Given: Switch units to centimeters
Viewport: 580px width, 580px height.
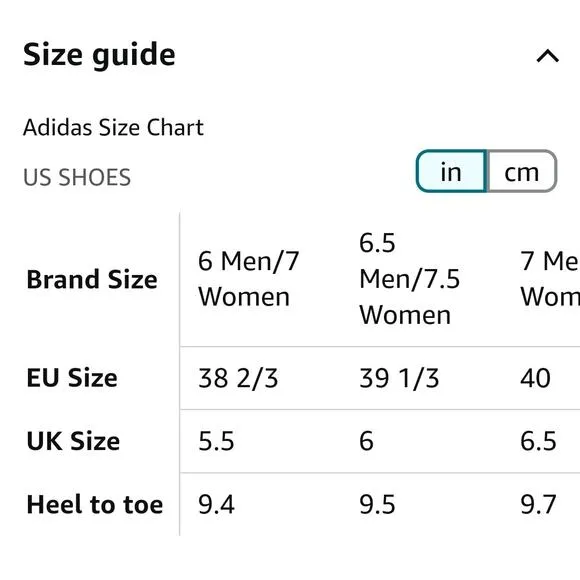Looking at the screenshot, I should pyautogui.click(x=522, y=171).
